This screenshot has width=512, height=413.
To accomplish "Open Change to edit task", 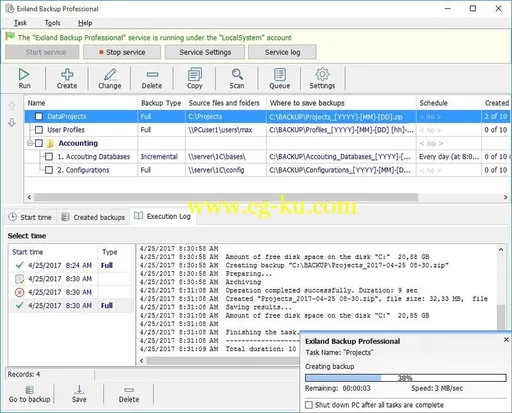I will point(110,78).
